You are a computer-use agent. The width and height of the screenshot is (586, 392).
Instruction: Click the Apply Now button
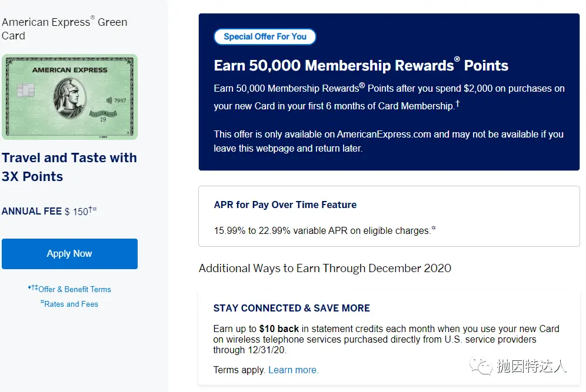[69, 254]
